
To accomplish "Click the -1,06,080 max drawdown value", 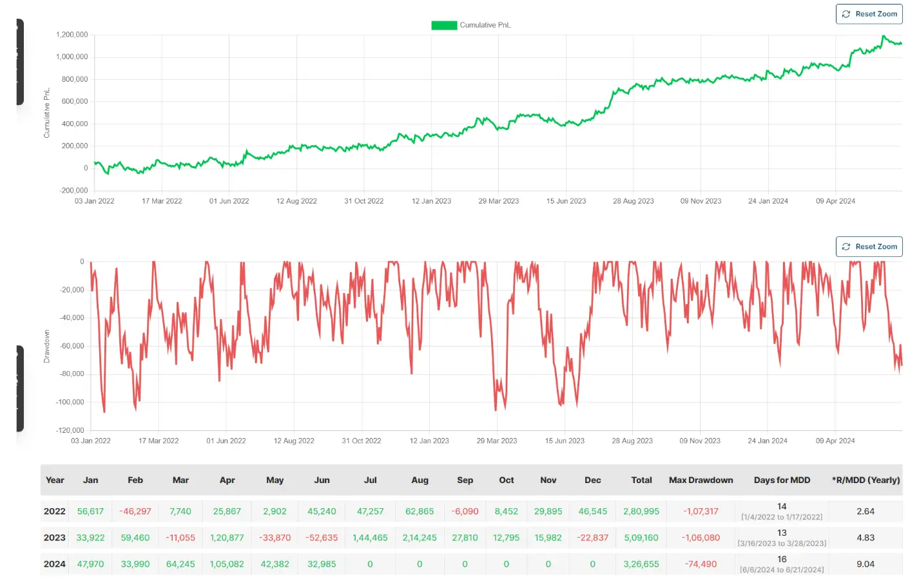I will 701,538.
